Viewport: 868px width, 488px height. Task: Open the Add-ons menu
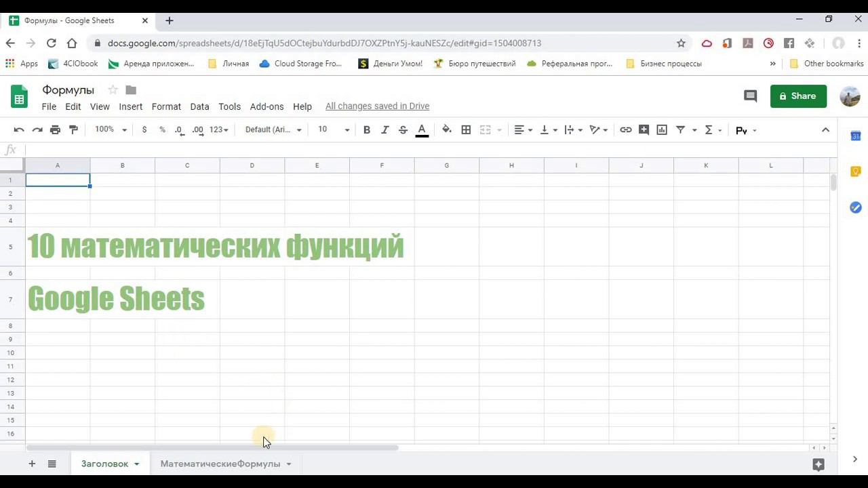click(267, 106)
